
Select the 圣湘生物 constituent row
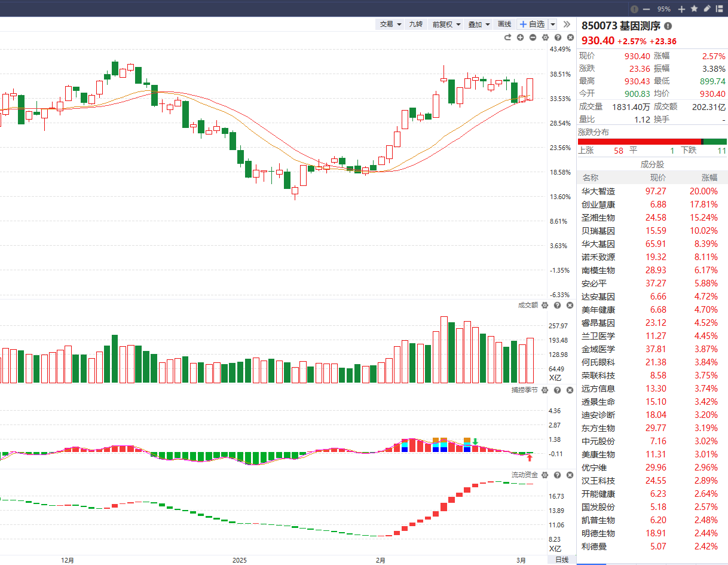click(652, 218)
